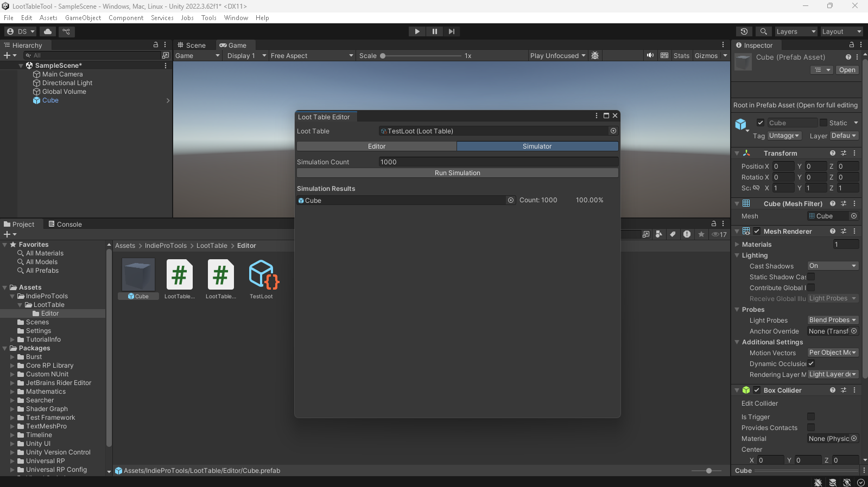Open Mesh Renderer component presets icon

(x=844, y=232)
